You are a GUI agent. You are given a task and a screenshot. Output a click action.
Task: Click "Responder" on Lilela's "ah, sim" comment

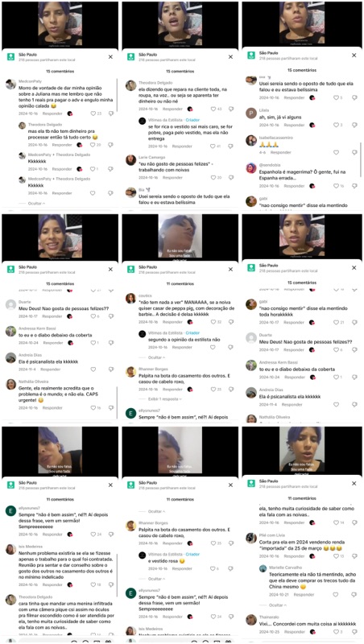tap(294, 125)
